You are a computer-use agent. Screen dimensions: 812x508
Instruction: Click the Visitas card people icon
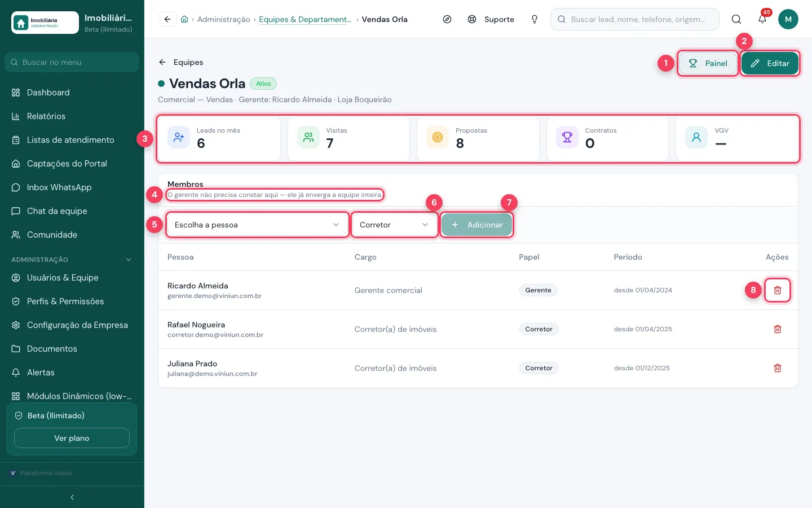pos(308,137)
